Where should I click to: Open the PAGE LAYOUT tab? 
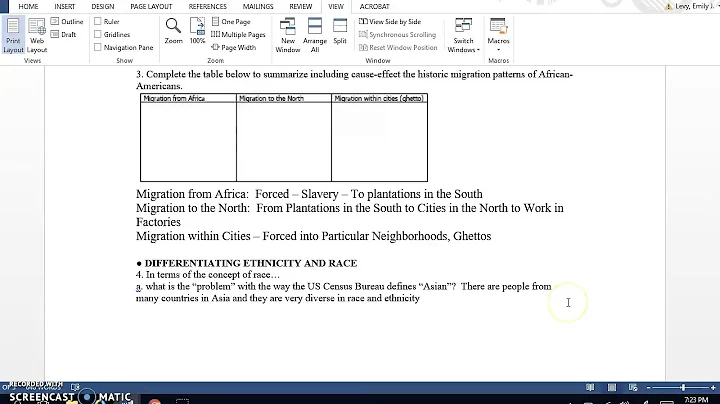(151, 6)
